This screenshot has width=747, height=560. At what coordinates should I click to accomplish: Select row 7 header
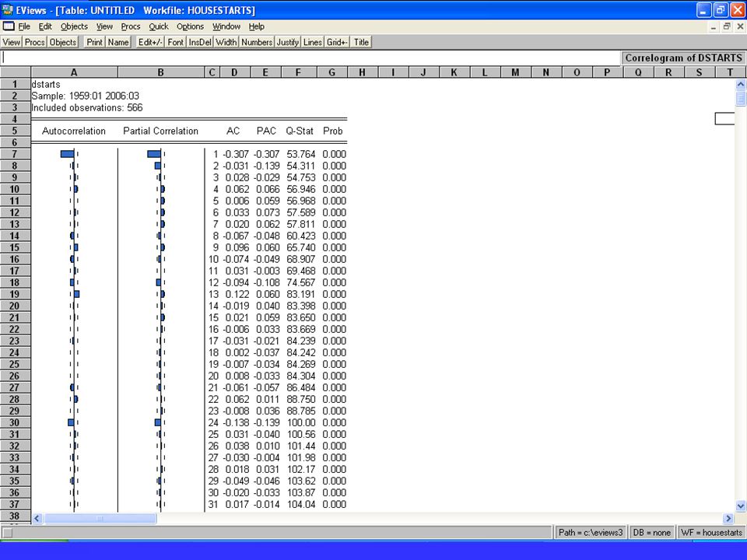[x=15, y=154]
